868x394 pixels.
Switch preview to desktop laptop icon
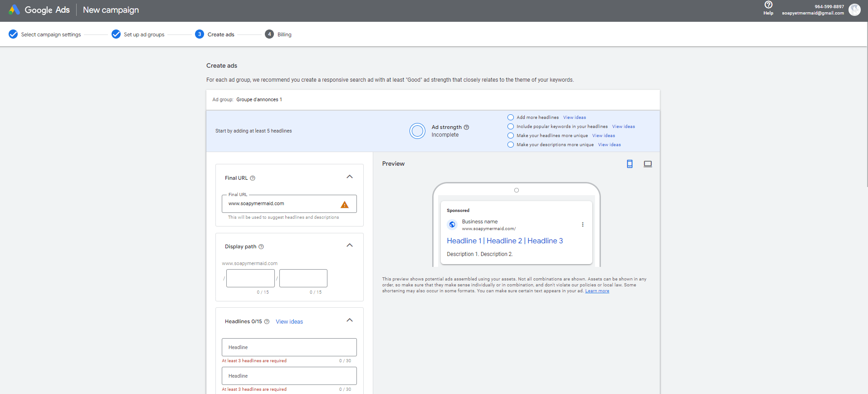(648, 164)
